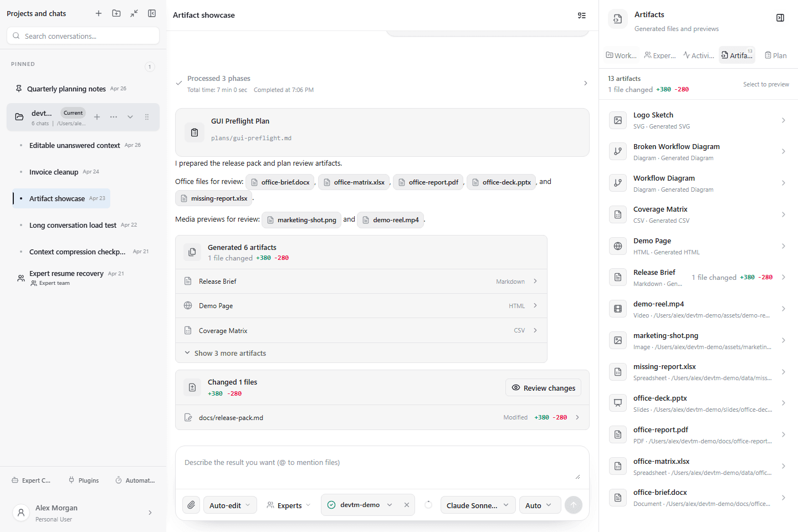
Task: Expand the Processed 3 phases summary
Action: click(x=382, y=84)
